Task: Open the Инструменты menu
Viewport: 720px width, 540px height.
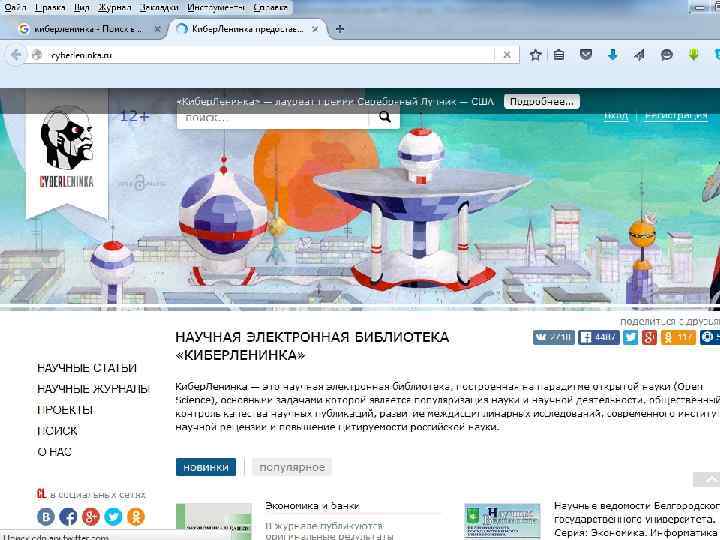Action: 216,7
